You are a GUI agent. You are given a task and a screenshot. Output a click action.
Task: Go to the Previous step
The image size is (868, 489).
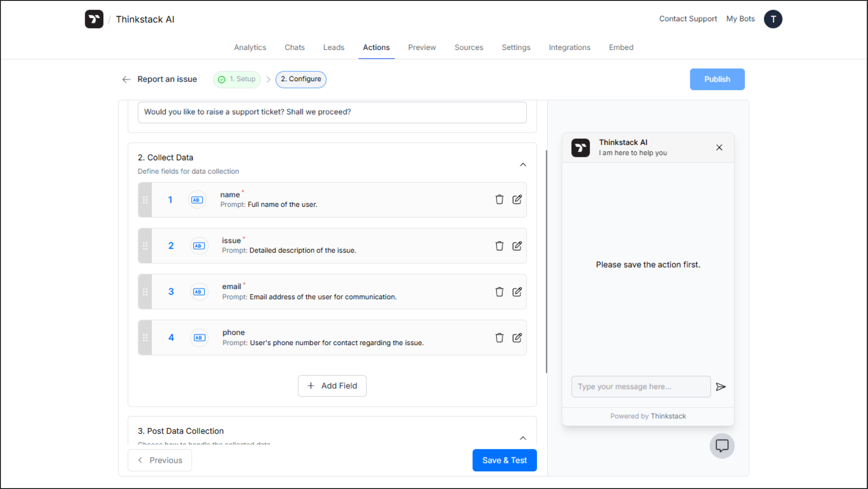click(x=160, y=460)
